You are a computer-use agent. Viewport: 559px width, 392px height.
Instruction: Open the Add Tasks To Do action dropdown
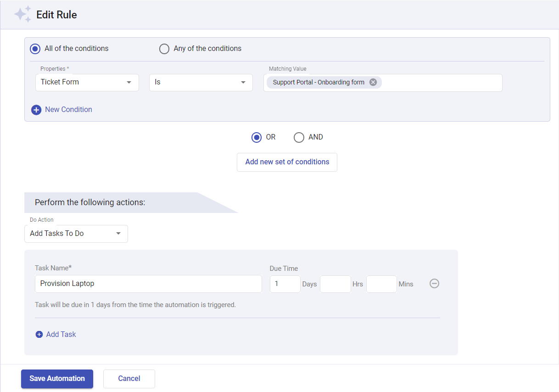click(x=76, y=234)
